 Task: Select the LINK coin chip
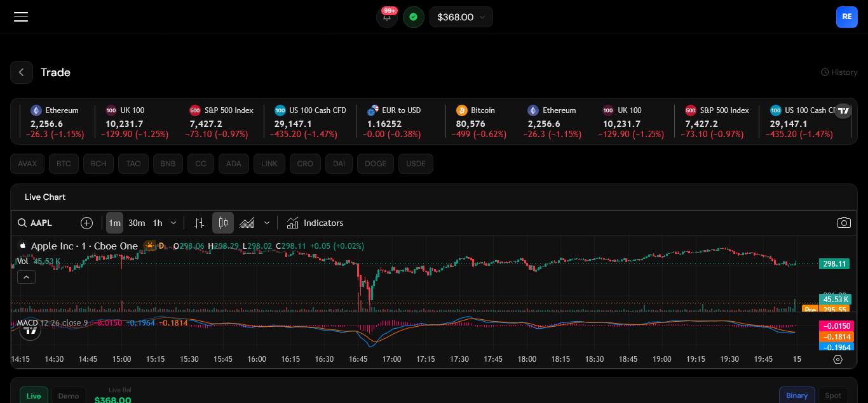pos(269,164)
